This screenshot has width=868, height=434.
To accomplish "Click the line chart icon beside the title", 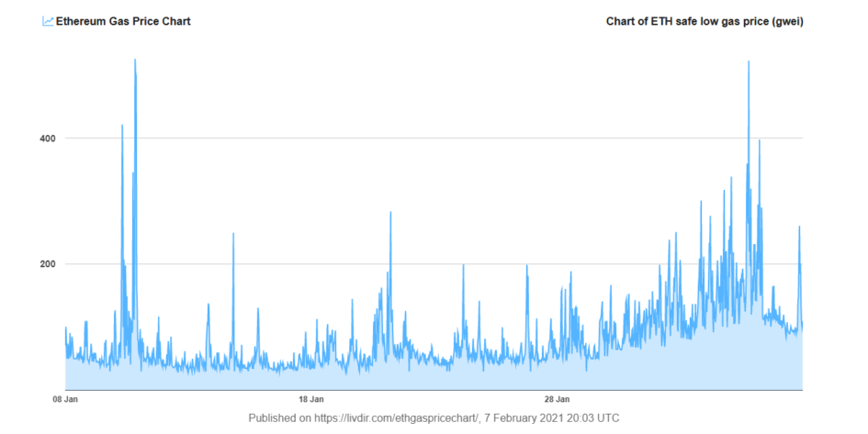I will coord(48,21).
